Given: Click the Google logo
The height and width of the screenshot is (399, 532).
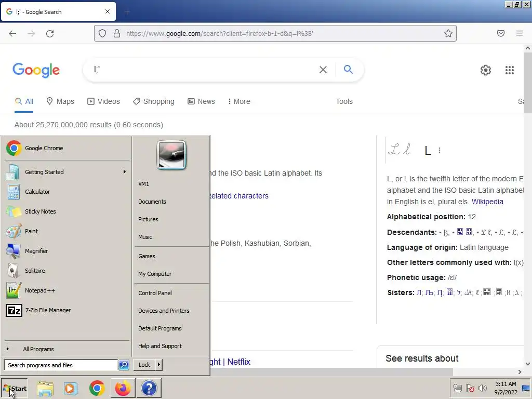Looking at the screenshot, I should (x=36, y=70).
